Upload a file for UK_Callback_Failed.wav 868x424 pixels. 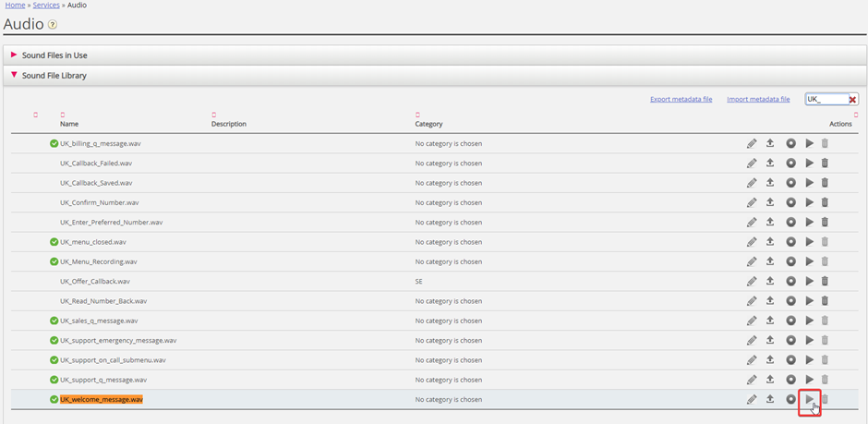tap(770, 164)
